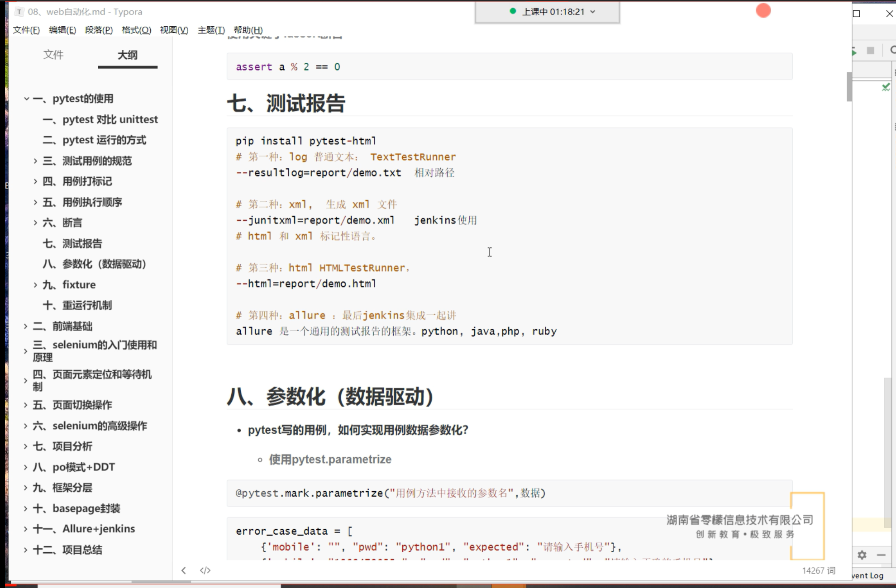
Task: Toggle source code mode icon
Action: [205, 570]
